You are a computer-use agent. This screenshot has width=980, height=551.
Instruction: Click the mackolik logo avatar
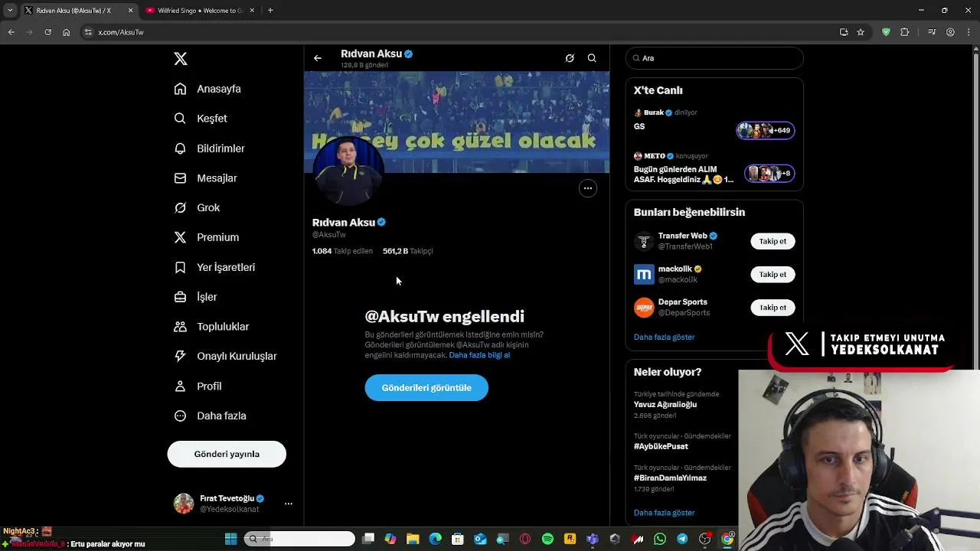tap(644, 274)
